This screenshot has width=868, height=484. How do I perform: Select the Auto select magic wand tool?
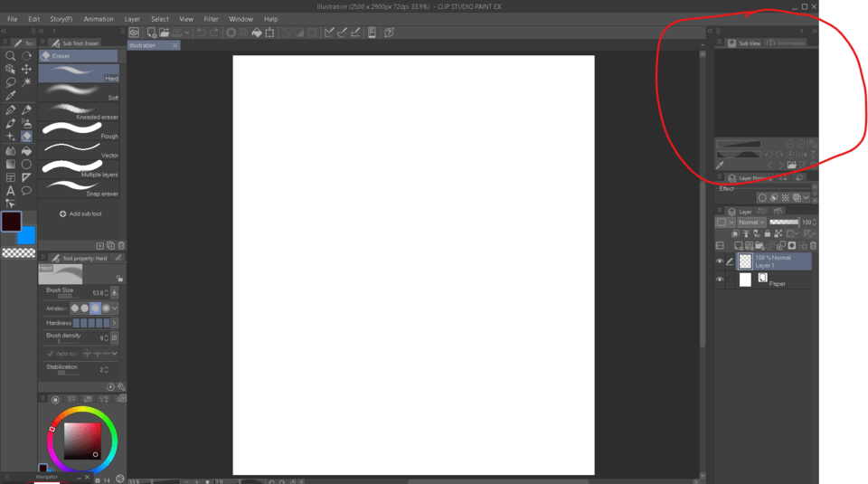[x=26, y=82]
